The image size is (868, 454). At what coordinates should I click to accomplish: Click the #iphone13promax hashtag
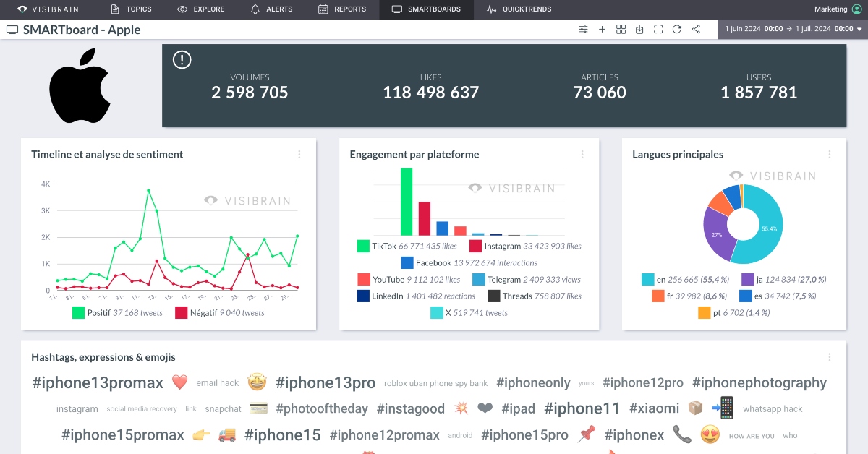[98, 383]
